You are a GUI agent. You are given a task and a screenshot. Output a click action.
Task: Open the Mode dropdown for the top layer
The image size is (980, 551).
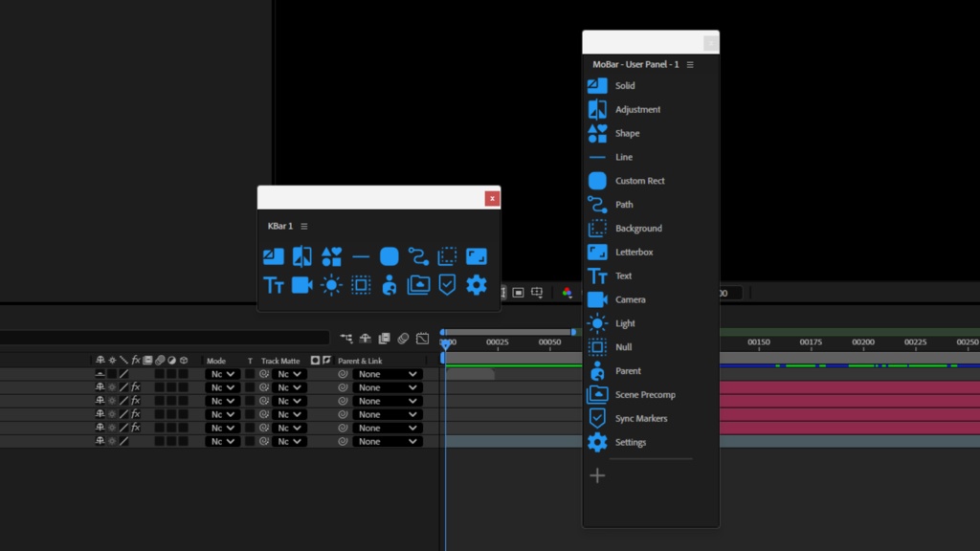point(222,373)
